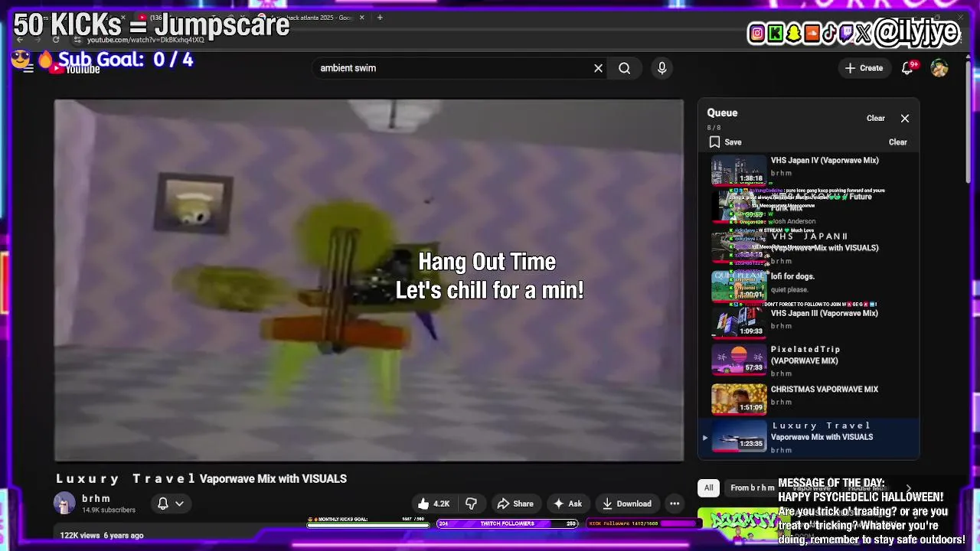The height and width of the screenshot is (551, 980).
Task: Open a new browser tab with plus
Action: [x=380, y=18]
